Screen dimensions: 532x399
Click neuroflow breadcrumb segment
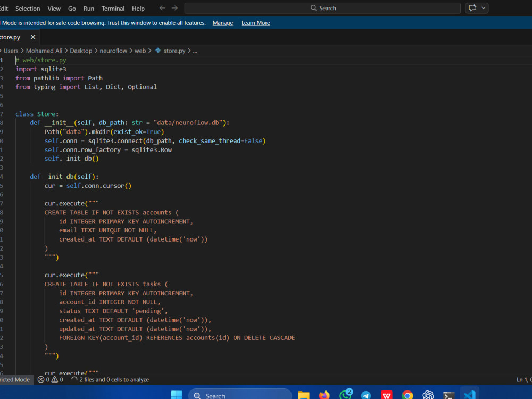[x=113, y=51]
